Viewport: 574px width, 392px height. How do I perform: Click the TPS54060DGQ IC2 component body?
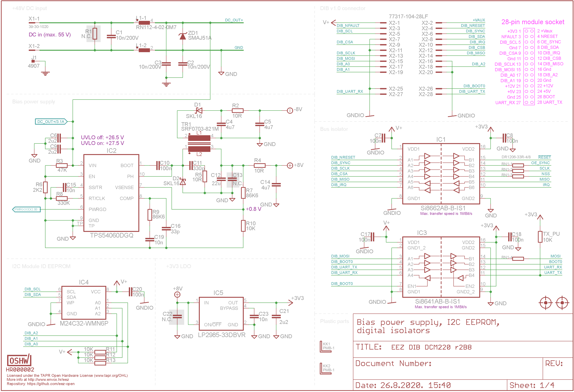coord(111,193)
